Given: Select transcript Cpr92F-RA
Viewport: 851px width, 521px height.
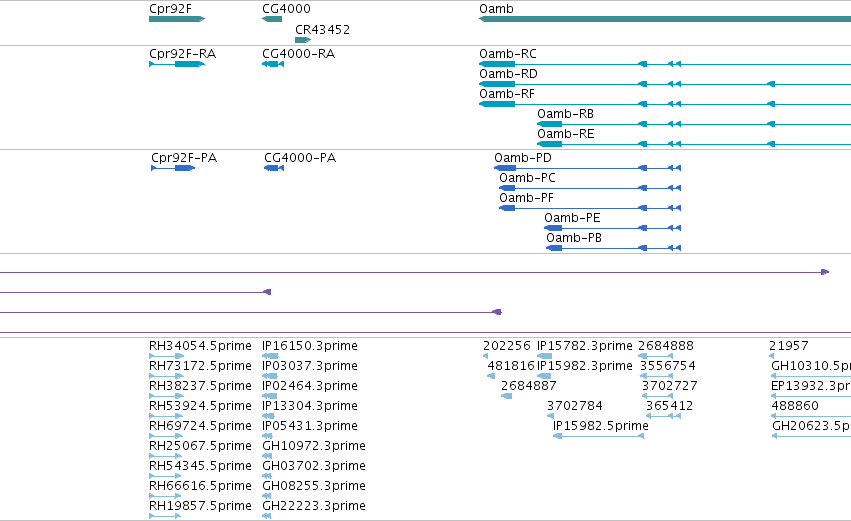Looking at the screenshot, I should pyautogui.click(x=182, y=54).
